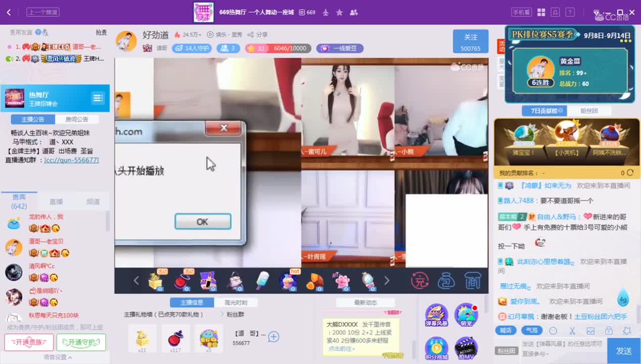Favorite room with title bar star icon

pyautogui.click(x=339, y=12)
